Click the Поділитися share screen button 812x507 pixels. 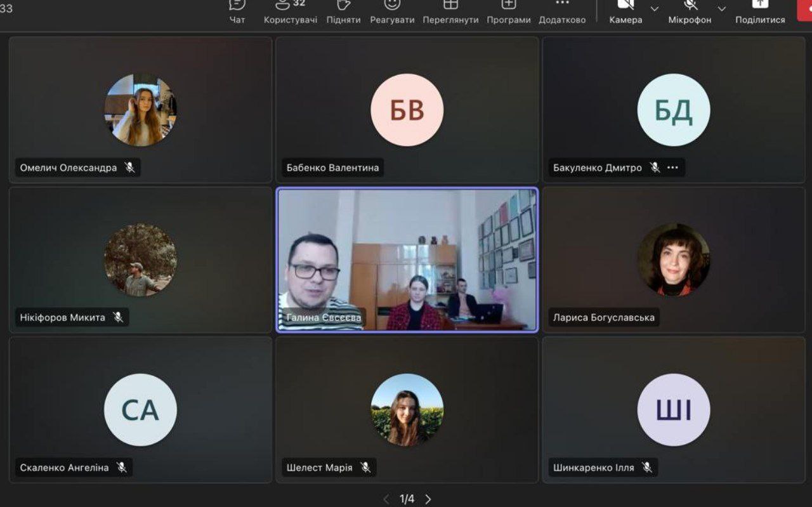760,11
